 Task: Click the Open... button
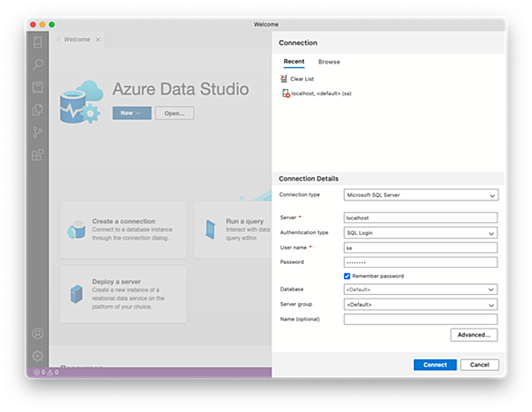174,113
